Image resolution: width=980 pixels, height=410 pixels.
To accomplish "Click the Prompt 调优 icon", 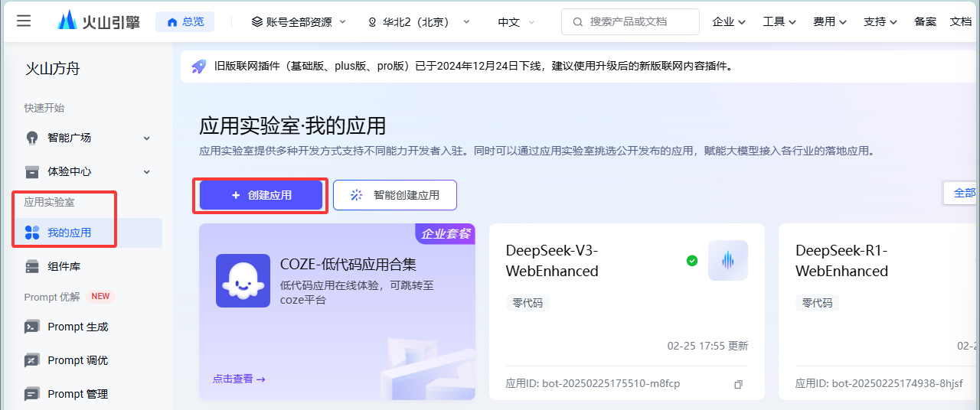I will 32,360.
